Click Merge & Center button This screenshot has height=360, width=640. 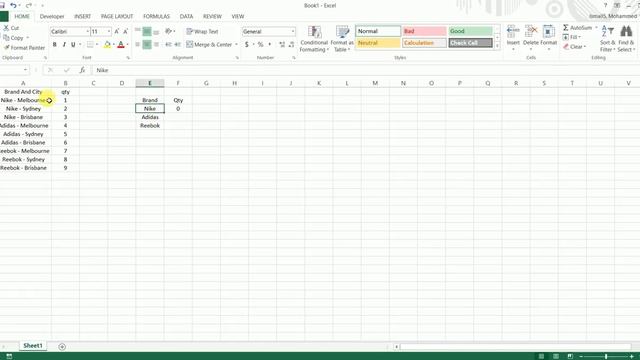(x=209, y=44)
